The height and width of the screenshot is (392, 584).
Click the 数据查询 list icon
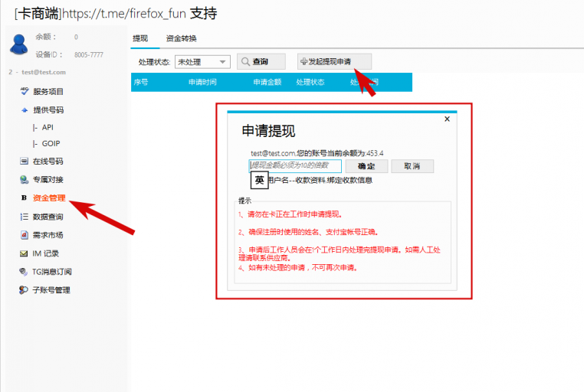point(24,217)
